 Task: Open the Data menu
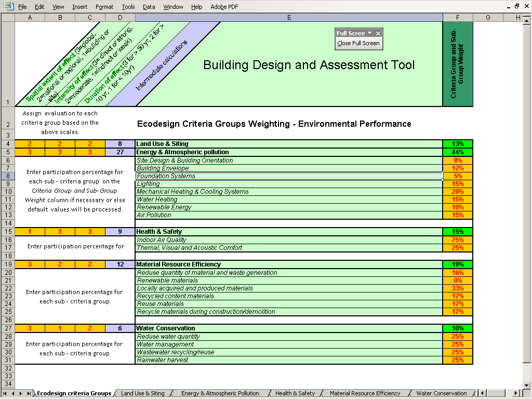coord(149,7)
